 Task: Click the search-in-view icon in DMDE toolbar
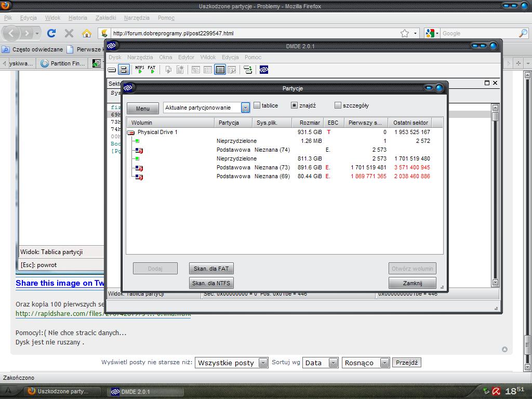[x=232, y=70]
